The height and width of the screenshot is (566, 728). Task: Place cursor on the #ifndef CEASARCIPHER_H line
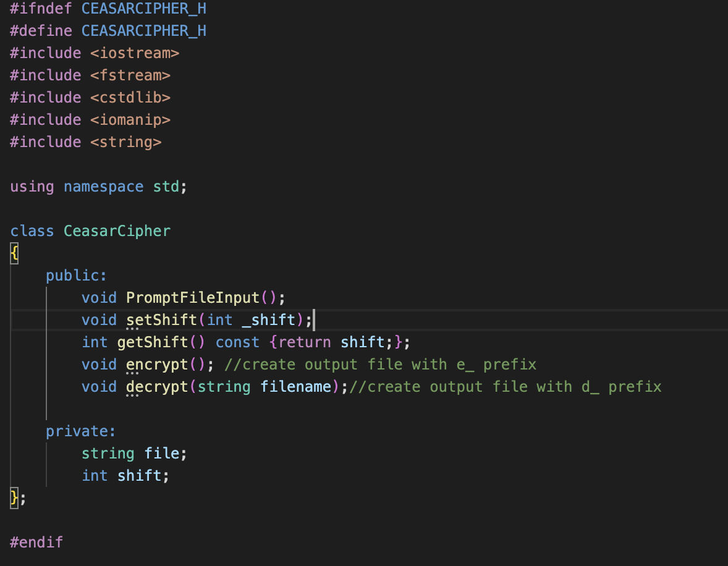click(108, 8)
